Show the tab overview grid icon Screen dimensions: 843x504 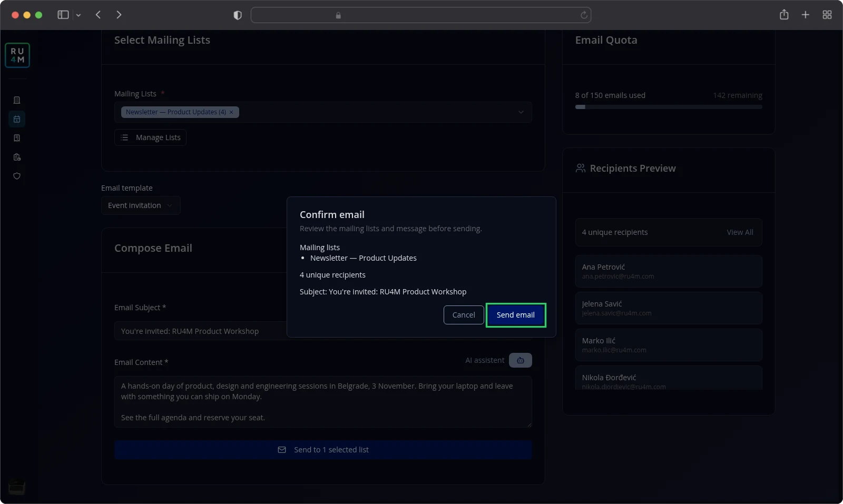coord(827,15)
